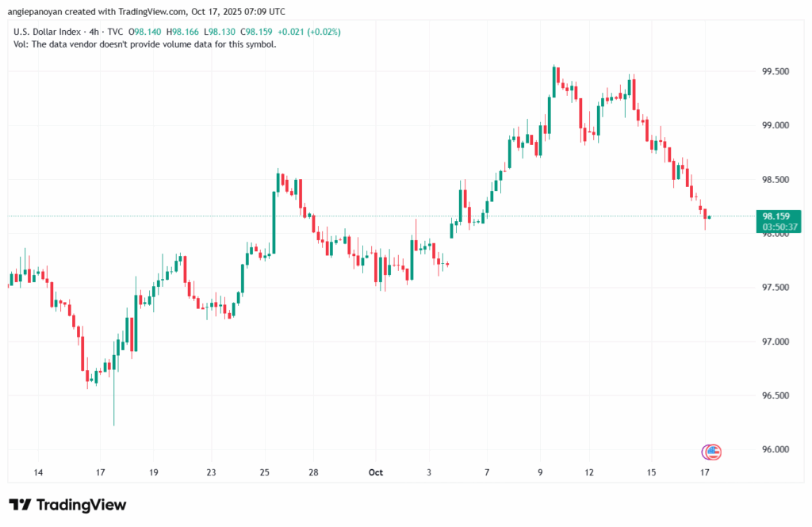
Task: Click the 96.000 price axis label
Action: point(775,449)
